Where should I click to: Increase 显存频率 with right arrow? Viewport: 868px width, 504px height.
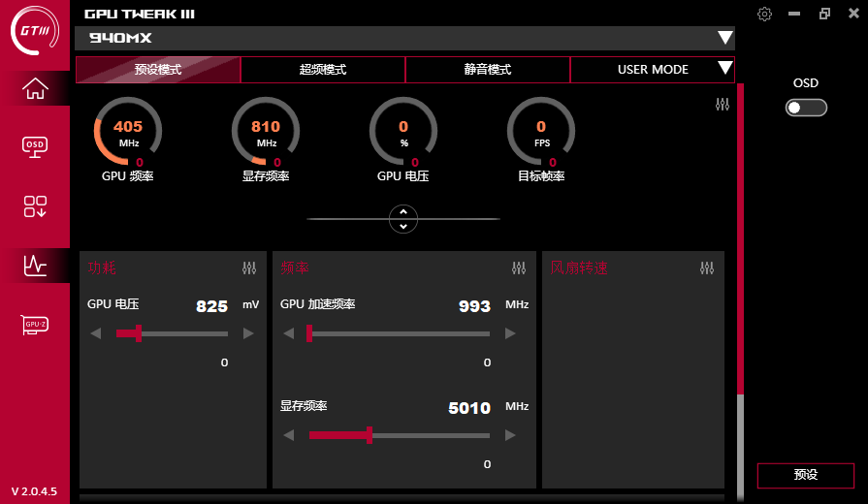[510, 435]
